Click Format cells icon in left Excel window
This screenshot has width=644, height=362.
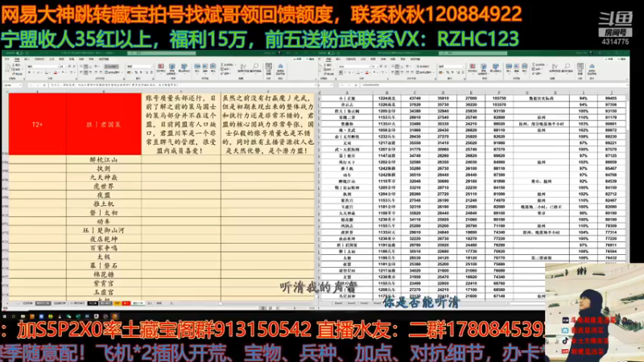pos(213,68)
